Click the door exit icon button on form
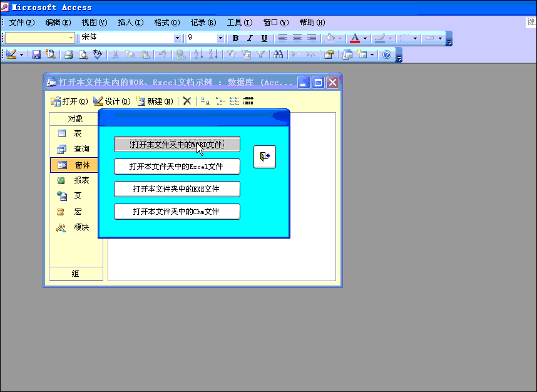The width and height of the screenshot is (537, 392). coord(265,157)
